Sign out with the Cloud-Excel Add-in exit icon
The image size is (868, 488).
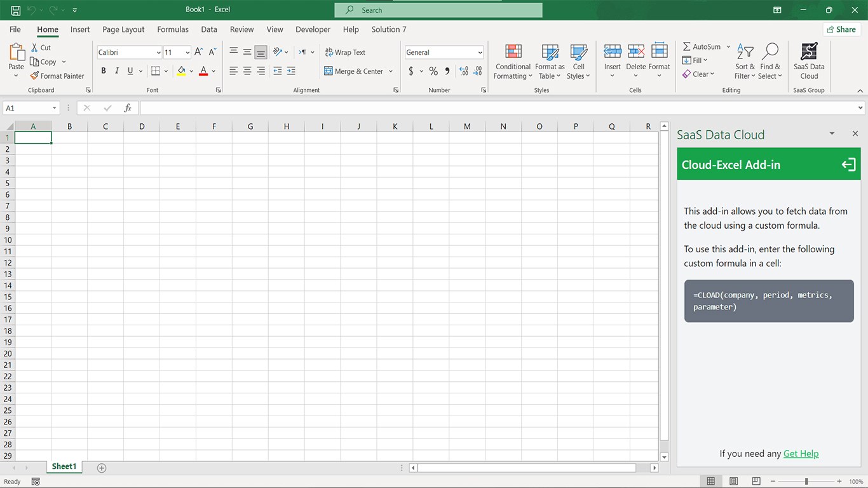pyautogui.click(x=848, y=165)
